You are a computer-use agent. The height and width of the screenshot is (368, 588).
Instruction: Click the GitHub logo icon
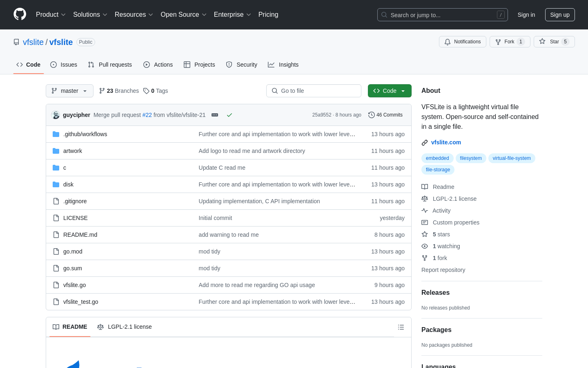(x=20, y=14)
